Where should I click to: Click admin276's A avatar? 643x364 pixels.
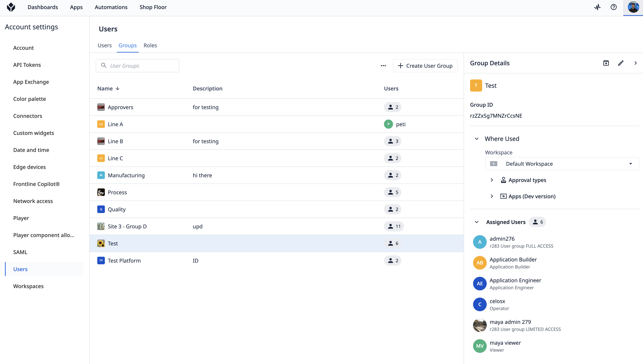click(x=480, y=242)
